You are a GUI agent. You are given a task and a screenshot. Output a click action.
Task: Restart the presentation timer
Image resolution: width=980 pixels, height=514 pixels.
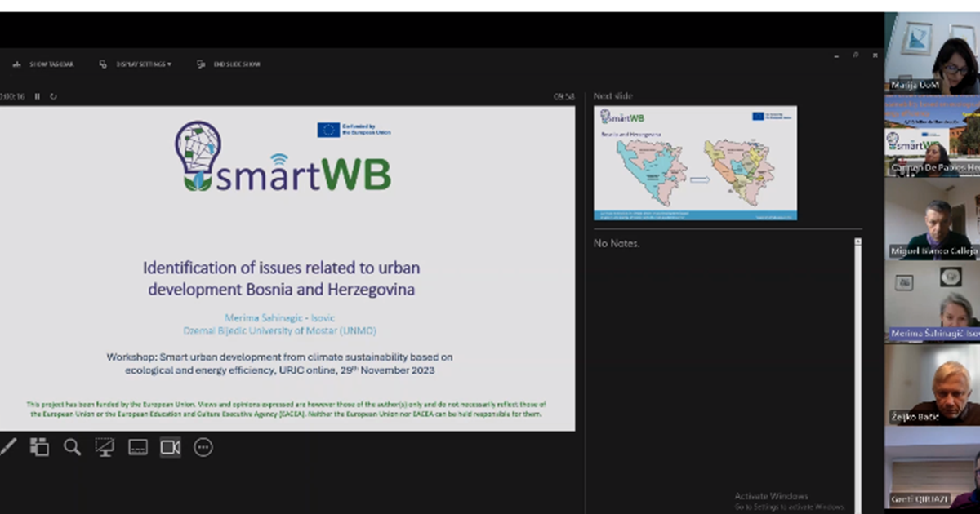pos(53,96)
